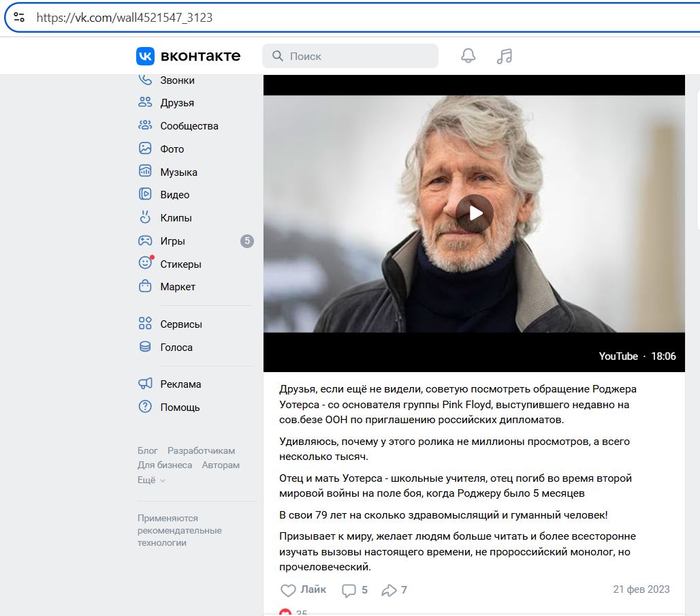Open Video (Видео) sidebar item
The image size is (700, 616).
174,195
